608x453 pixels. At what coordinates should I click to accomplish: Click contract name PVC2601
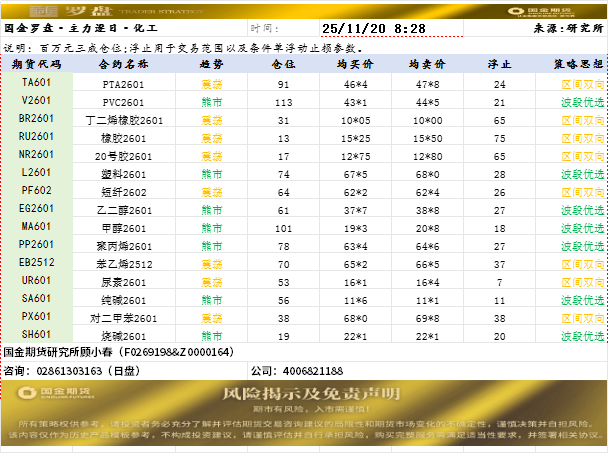[x=123, y=103]
